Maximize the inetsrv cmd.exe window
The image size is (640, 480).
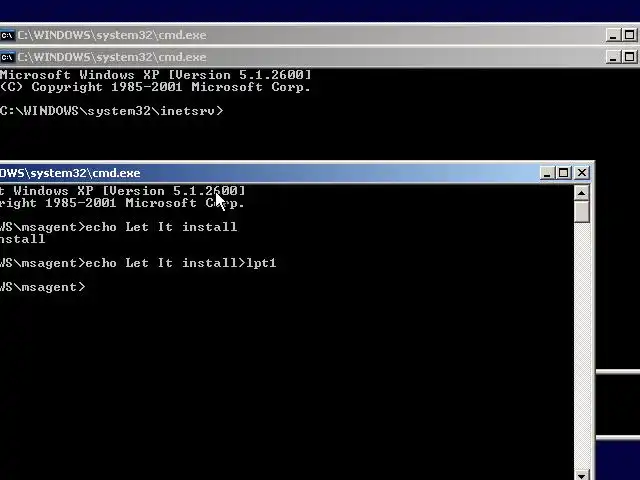pyautogui.click(x=629, y=57)
